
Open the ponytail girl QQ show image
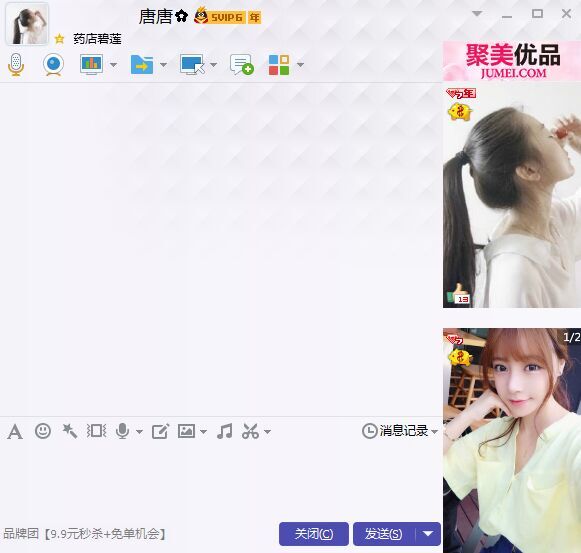pos(512,196)
